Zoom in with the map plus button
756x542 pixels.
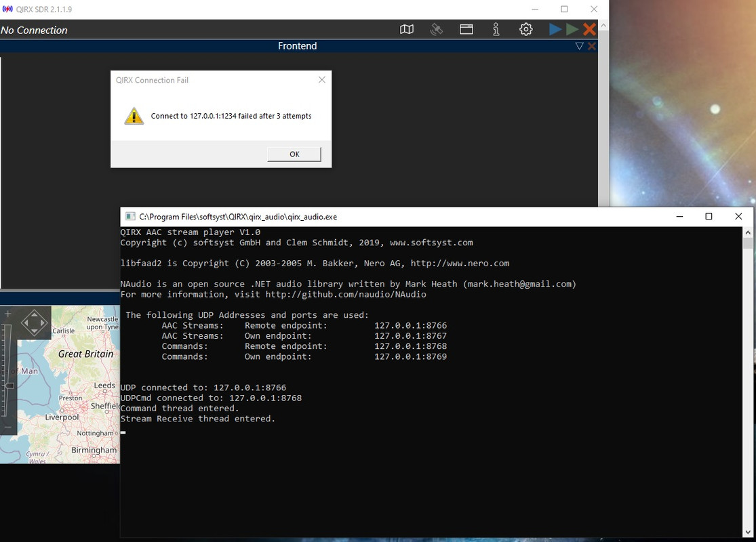[x=7, y=314]
